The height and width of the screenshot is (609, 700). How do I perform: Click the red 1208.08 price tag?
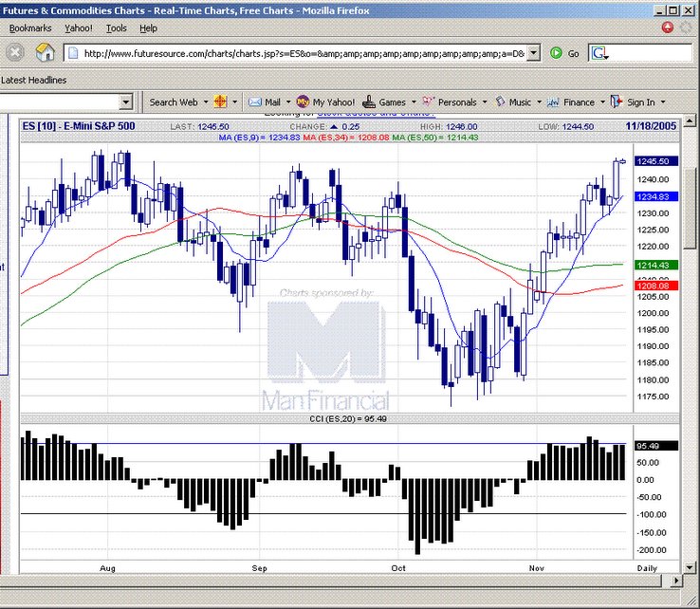coord(656,286)
